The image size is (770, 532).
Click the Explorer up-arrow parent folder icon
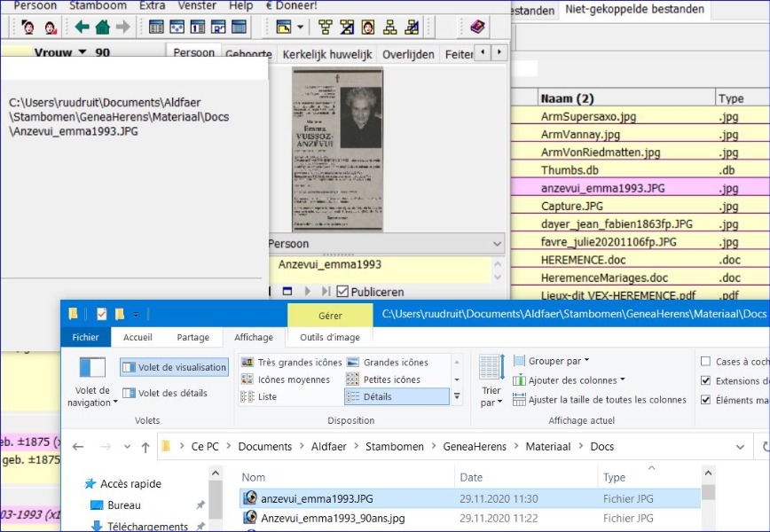tap(145, 447)
